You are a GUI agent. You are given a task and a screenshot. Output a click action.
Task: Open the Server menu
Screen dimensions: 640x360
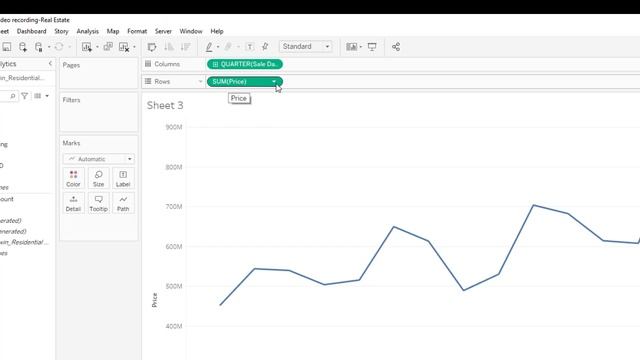point(163,31)
